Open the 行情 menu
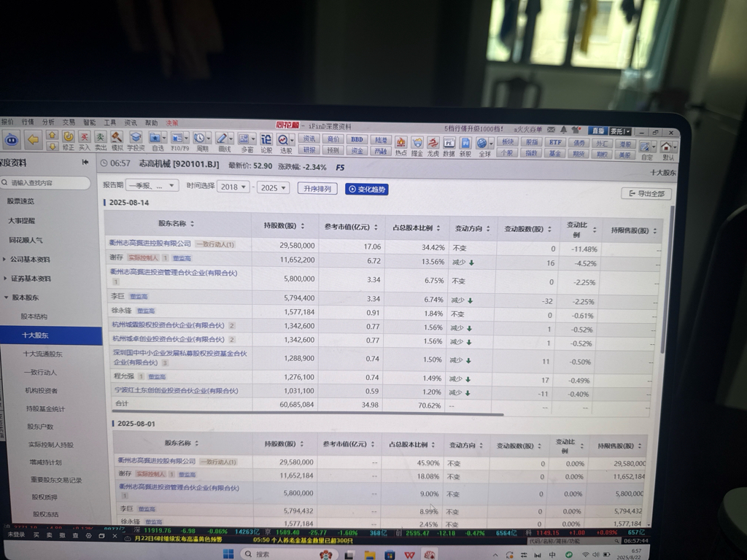Viewport: 747px width, 560px height. pos(28,122)
